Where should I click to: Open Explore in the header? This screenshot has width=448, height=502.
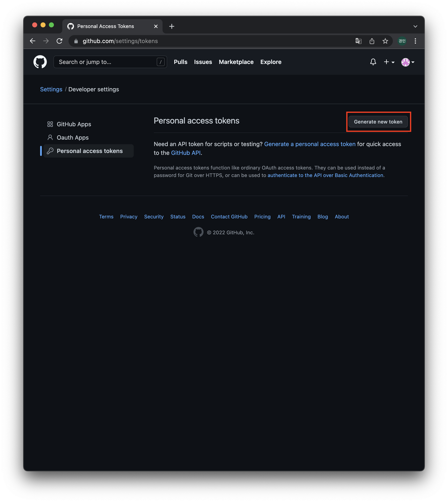pos(271,62)
